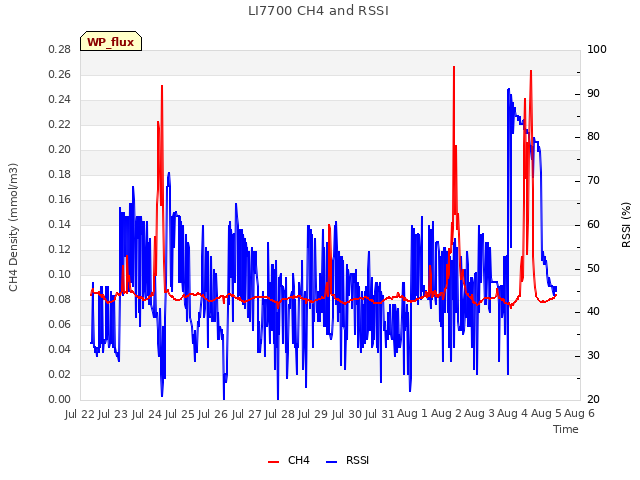Click the 0.22 left axis label
The image size is (640, 480).
pos(60,124)
